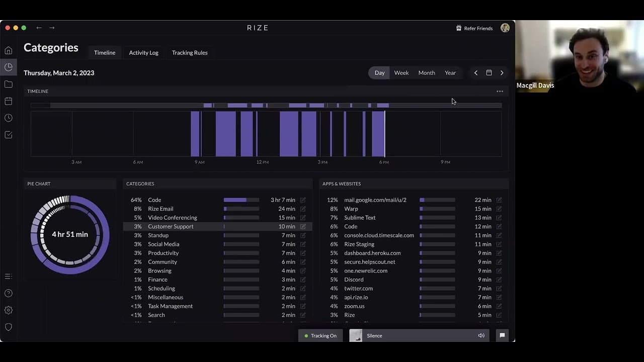This screenshot has width=644, height=362.
Task: Select the Month view
Action: click(427, 73)
